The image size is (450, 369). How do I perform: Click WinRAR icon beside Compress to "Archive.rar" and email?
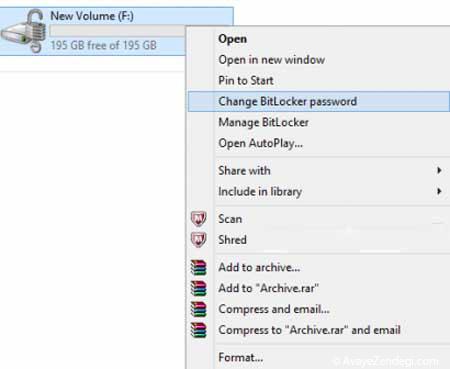[x=198, y=330]
